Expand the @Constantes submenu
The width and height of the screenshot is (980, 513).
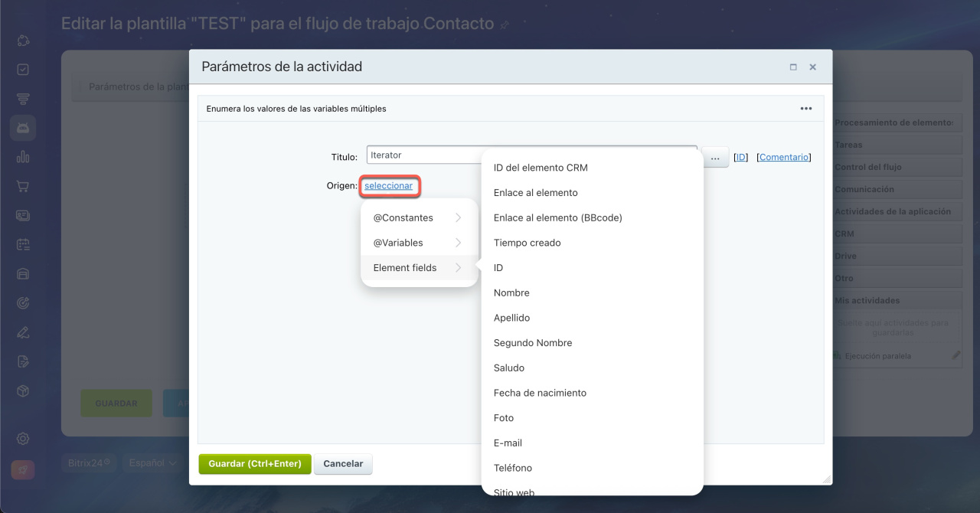point(419,218)
